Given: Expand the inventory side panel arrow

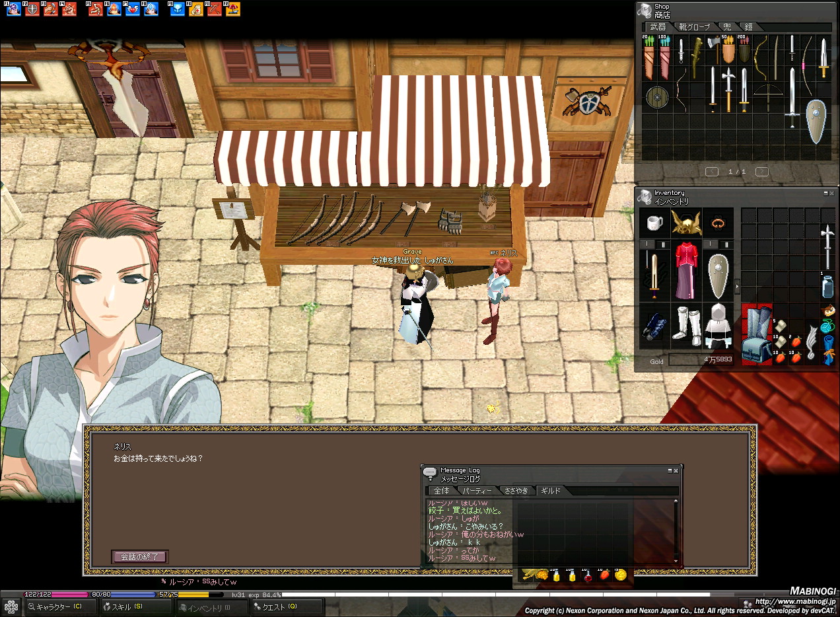Looking at the screenshot, I should coord(738,287).
